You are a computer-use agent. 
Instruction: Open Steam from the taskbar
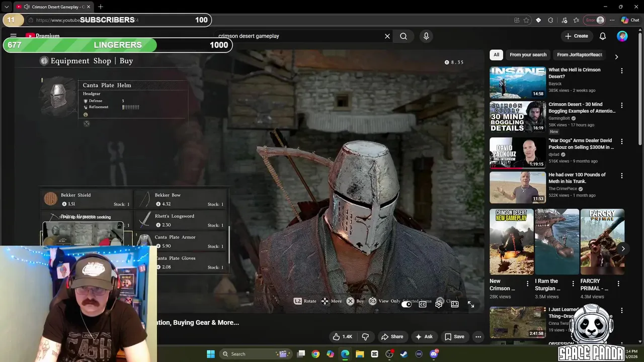coord(404,354)
